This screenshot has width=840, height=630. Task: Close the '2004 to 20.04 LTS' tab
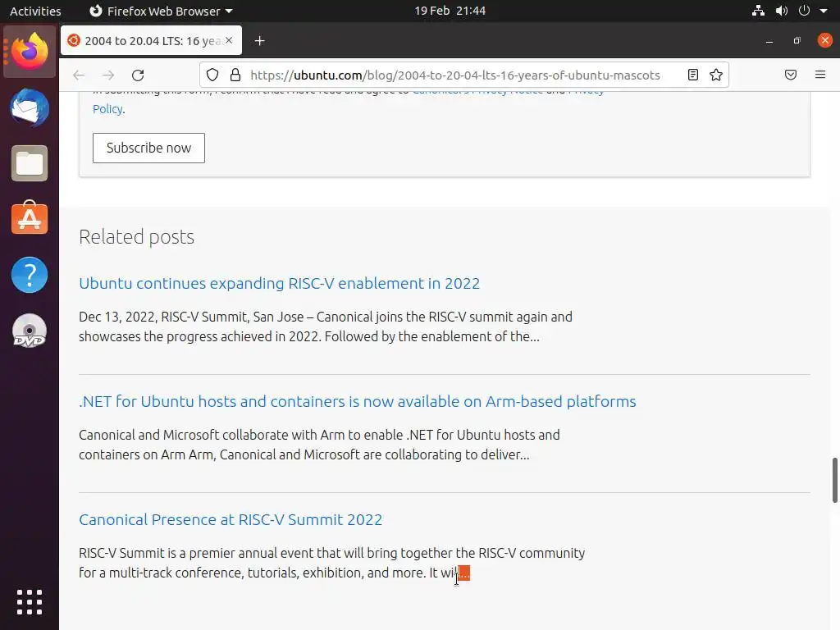coord(230,41)
